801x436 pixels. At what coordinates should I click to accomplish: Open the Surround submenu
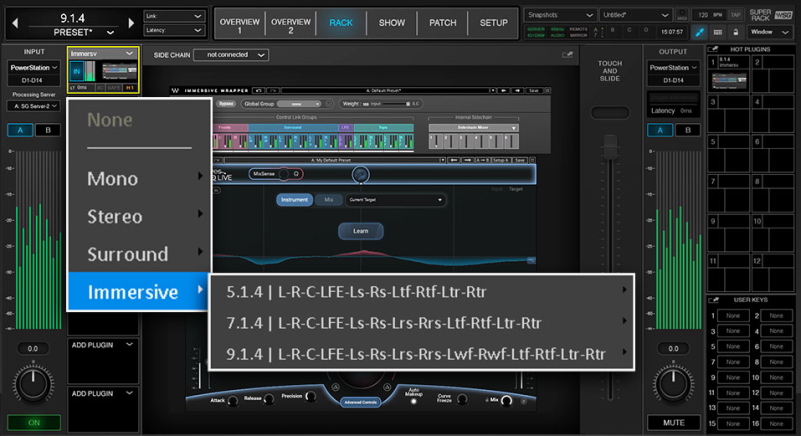139,254
